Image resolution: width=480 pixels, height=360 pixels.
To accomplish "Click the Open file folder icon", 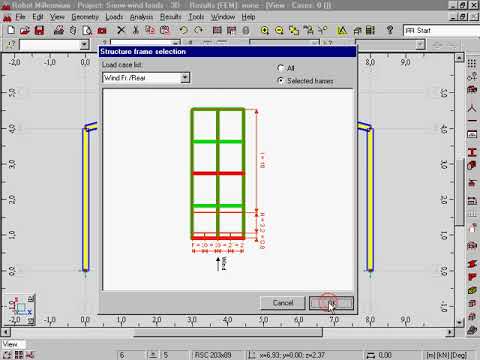I will (x=25, y=30).
